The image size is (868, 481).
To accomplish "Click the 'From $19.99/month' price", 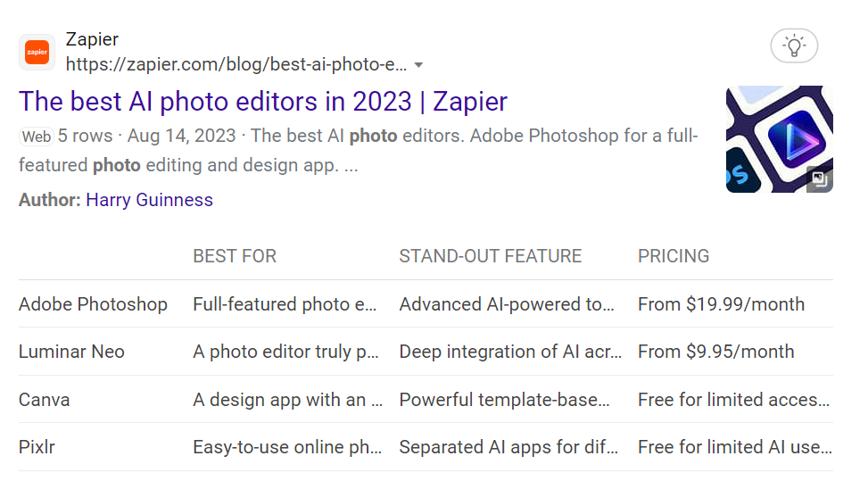I will [721, 304].
